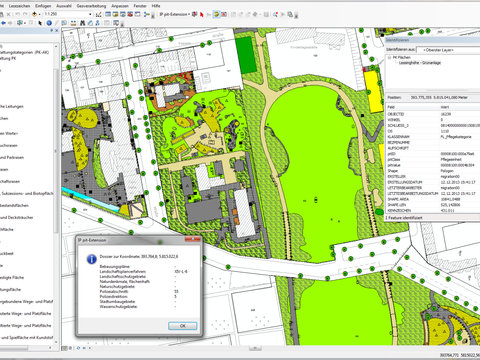Open 'Identifizieren aus' layer dropdown
This screenshot has height=360, width=480.
[x=448, y=50]
